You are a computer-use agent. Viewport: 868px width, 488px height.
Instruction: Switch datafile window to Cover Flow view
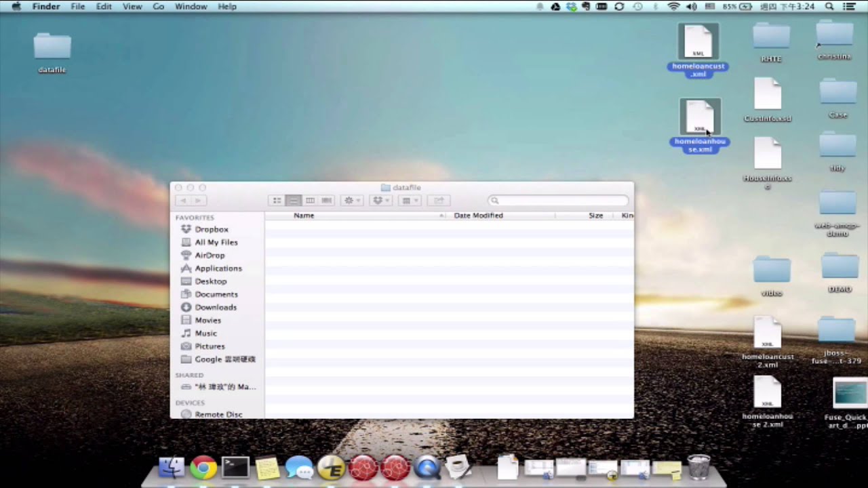[327, 201]
